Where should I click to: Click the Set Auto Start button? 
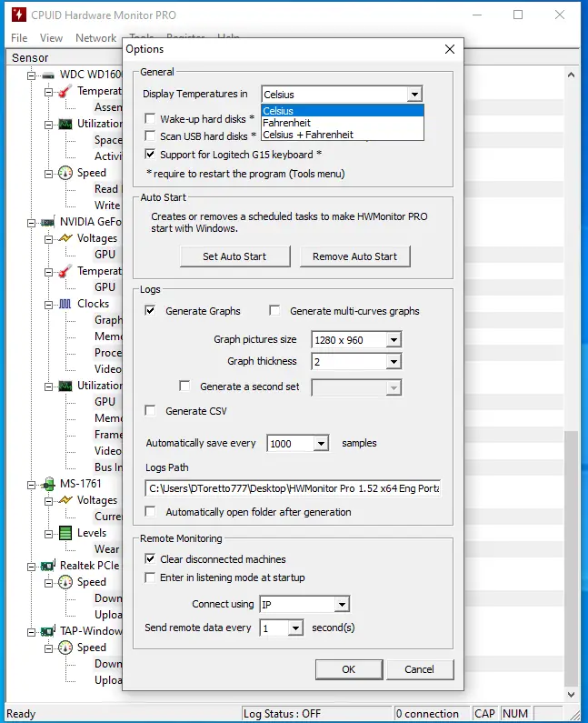tap(235, 256)
